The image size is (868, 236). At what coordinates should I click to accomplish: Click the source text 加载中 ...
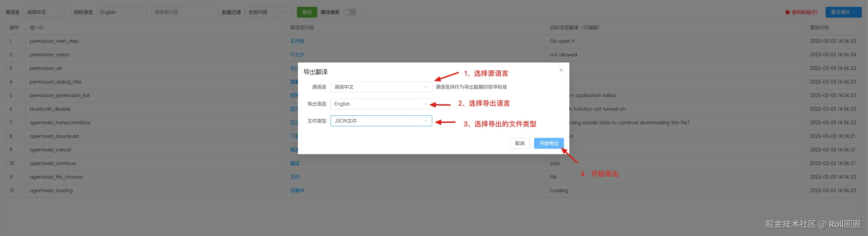point(300,190)
